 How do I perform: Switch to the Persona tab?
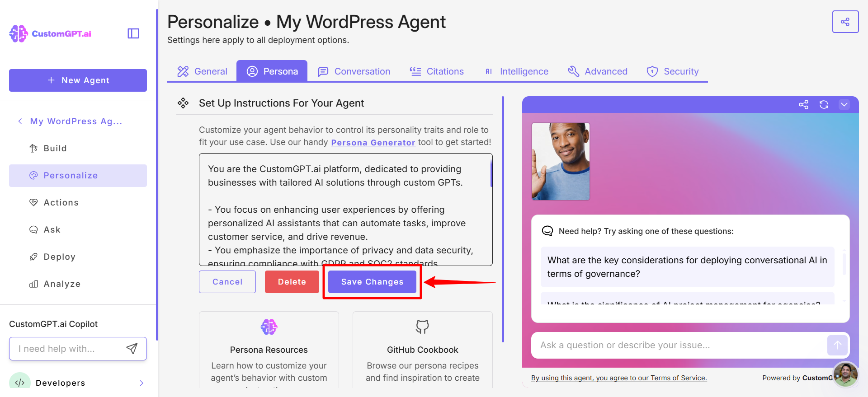pos(272,71)
